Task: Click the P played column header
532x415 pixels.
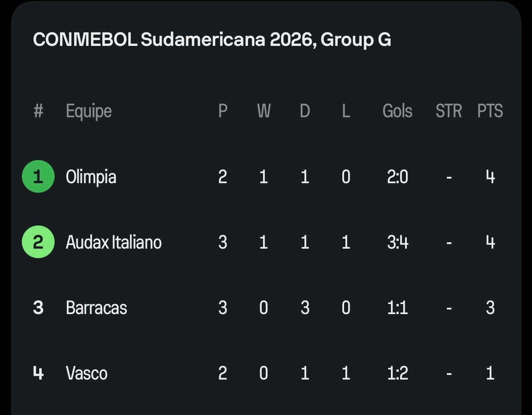Action: [x=223, y=111]
